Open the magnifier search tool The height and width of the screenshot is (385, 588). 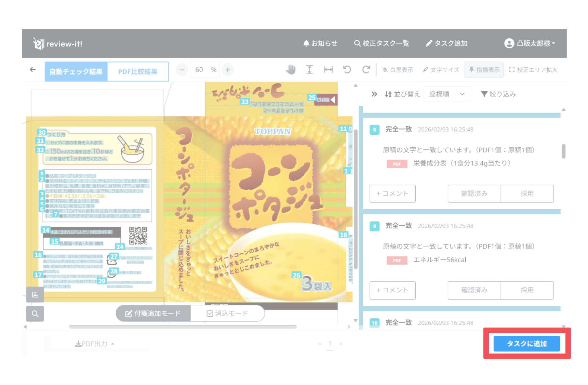click(35, 314)
